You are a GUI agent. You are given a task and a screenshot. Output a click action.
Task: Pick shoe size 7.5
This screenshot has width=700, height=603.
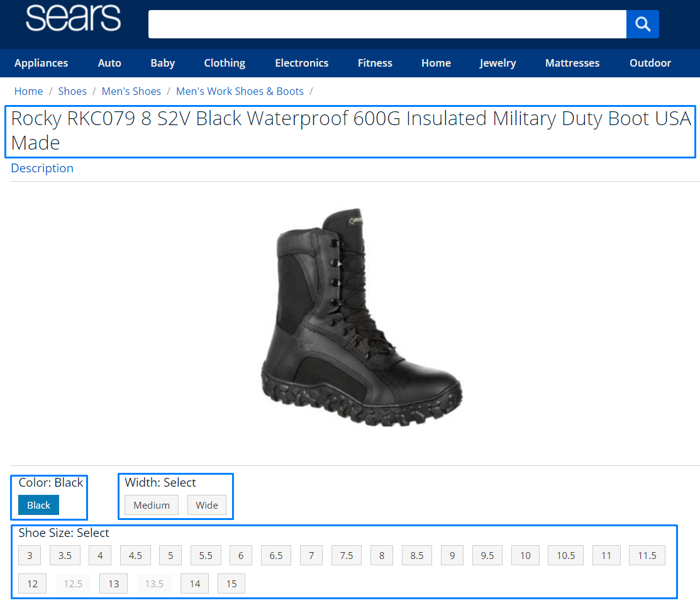pyautogui.click(x=347, y=556)
